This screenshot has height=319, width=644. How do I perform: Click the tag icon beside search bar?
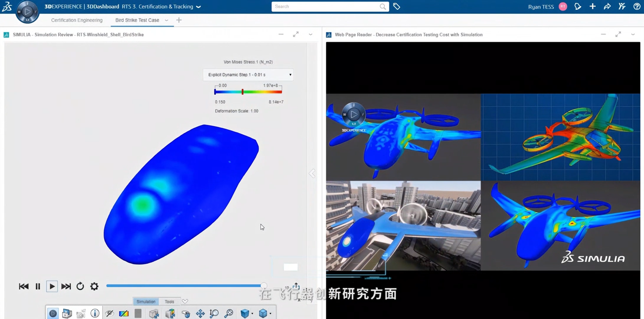tap(396, 6)
